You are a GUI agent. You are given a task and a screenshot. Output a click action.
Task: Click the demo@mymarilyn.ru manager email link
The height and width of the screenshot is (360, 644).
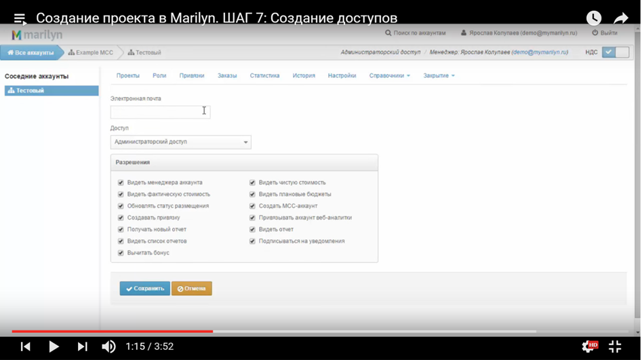click(540, 52)
